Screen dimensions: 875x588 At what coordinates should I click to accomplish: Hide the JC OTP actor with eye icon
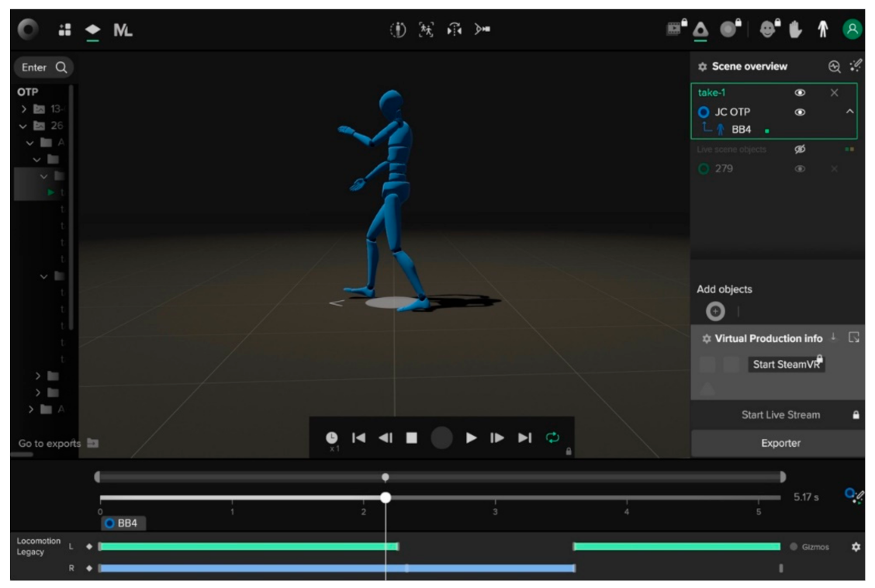pos(800,112)
